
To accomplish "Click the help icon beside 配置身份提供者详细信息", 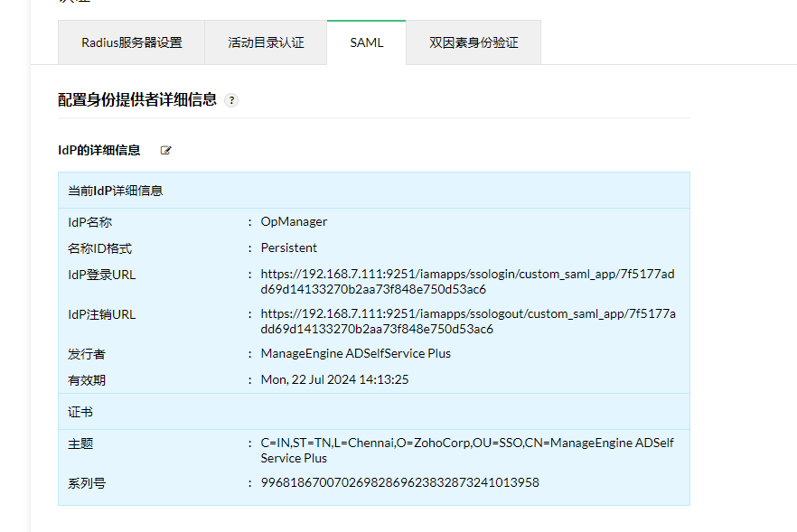I will click(x=231, y=100).
